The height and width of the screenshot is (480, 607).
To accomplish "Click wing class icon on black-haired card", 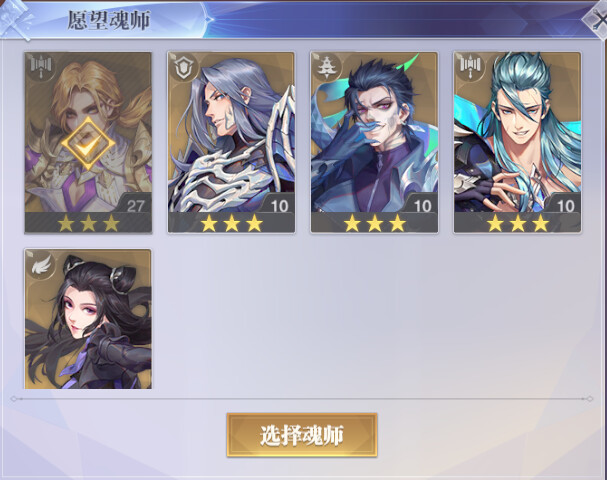I will [x=40, y=264].
